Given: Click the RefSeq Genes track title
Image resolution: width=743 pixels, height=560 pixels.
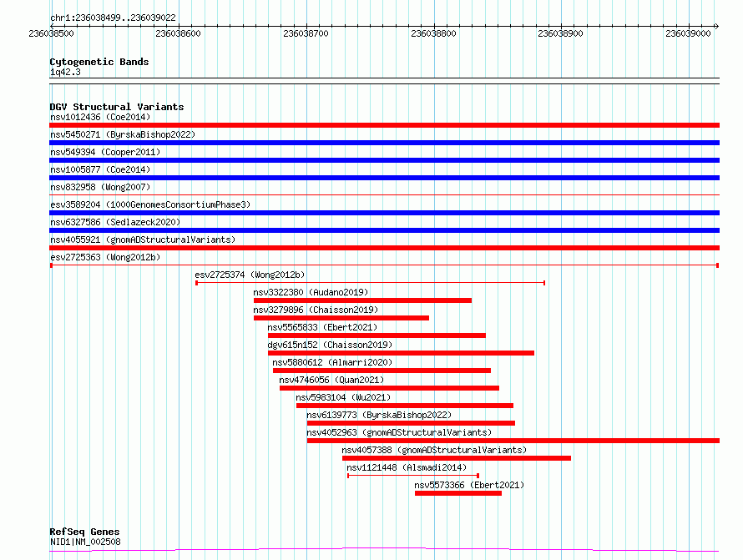Looking at the screenshot, I should click(x=84, y=532).
